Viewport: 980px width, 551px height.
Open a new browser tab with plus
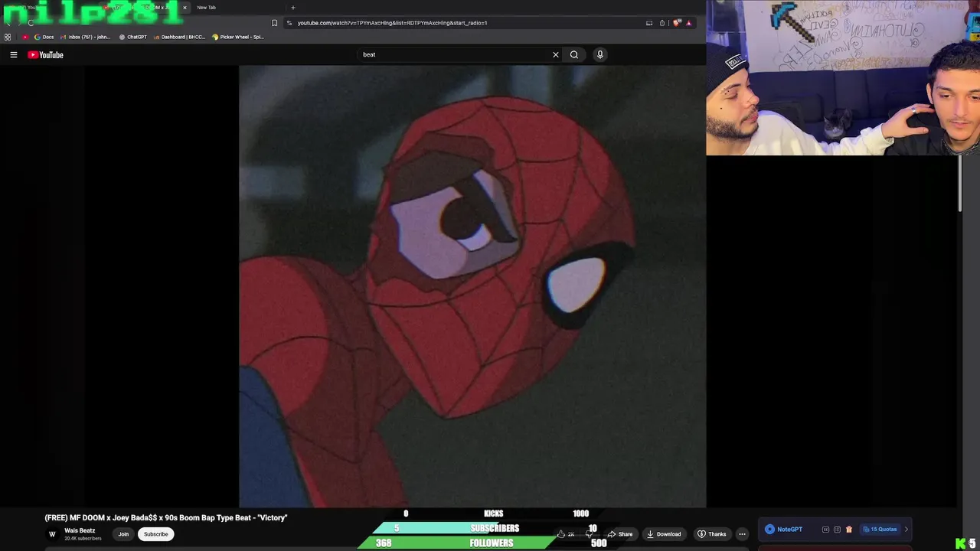point(292,8)
